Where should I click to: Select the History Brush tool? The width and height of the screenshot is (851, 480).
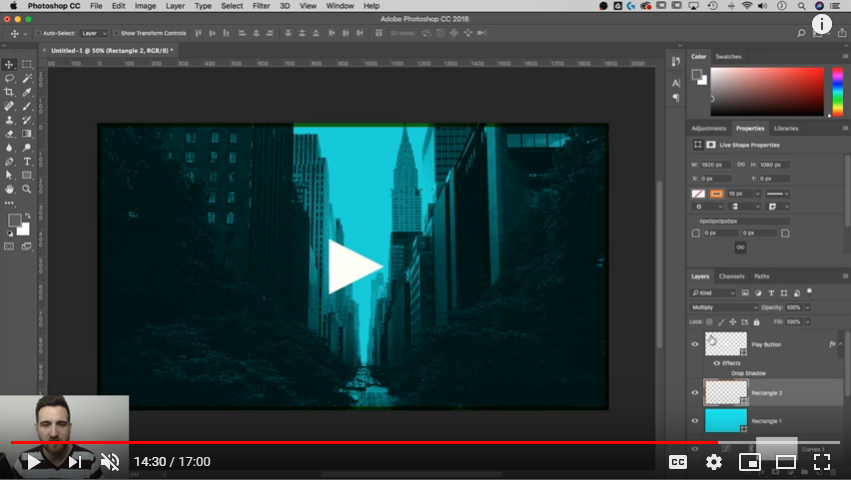pyautogui.click(x=27, y=120)
